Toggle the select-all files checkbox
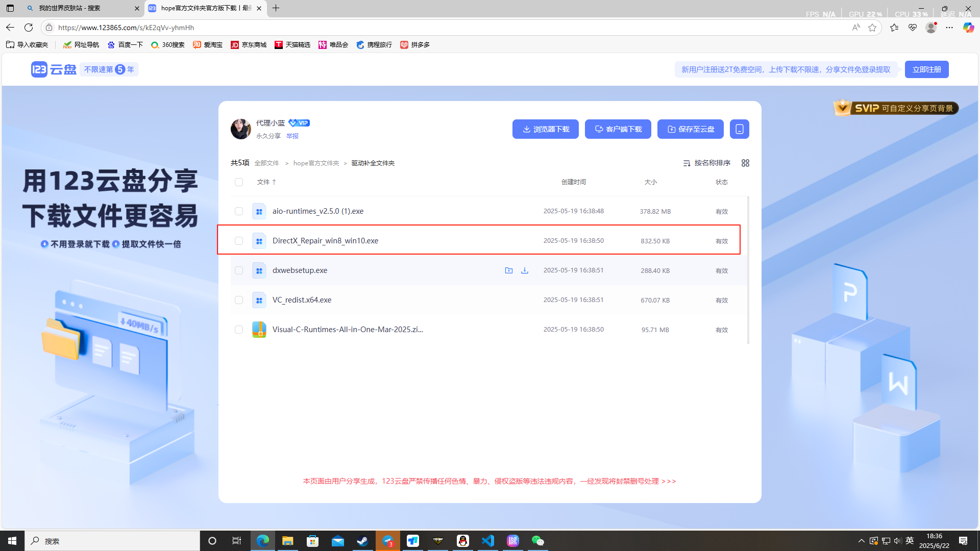 coord(239,182)
